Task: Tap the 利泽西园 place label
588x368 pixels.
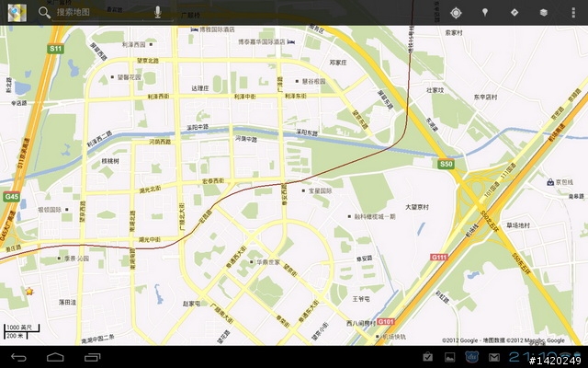Action: tap(133, 44)
